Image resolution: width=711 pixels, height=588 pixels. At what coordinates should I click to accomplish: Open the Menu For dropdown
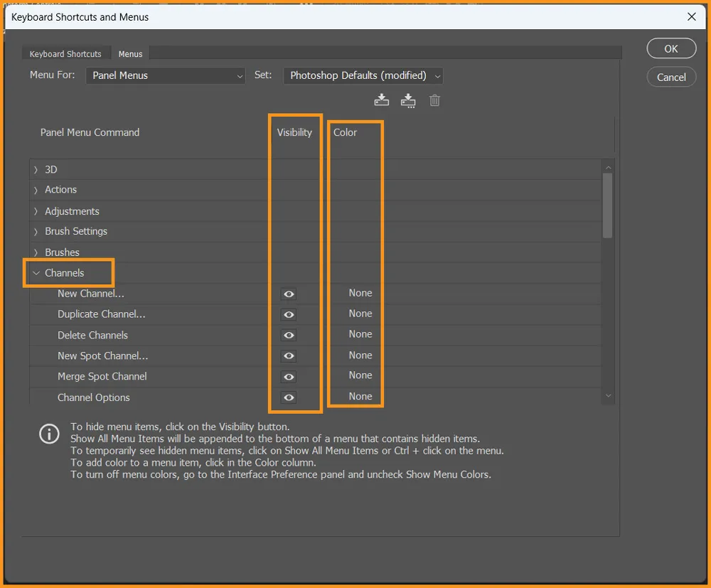[x=166, y=75]
